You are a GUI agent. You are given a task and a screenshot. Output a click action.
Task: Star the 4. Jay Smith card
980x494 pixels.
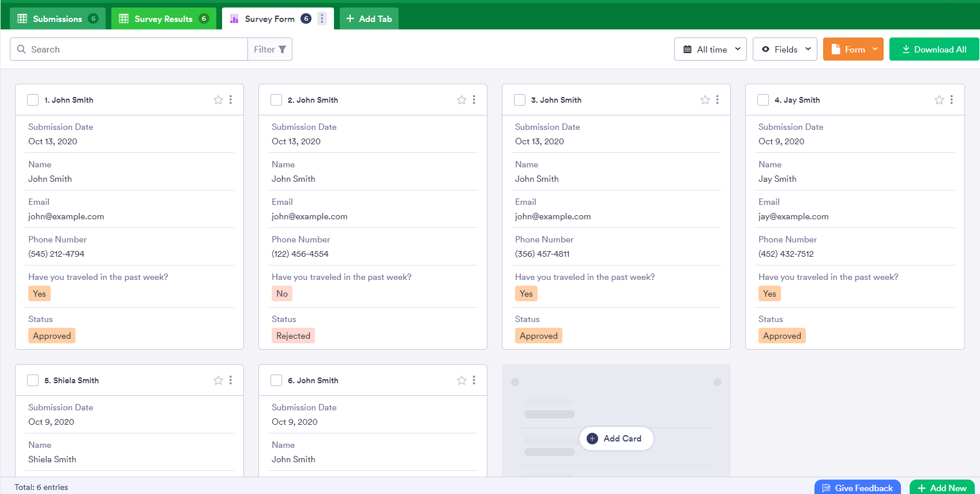click(939, 100)
